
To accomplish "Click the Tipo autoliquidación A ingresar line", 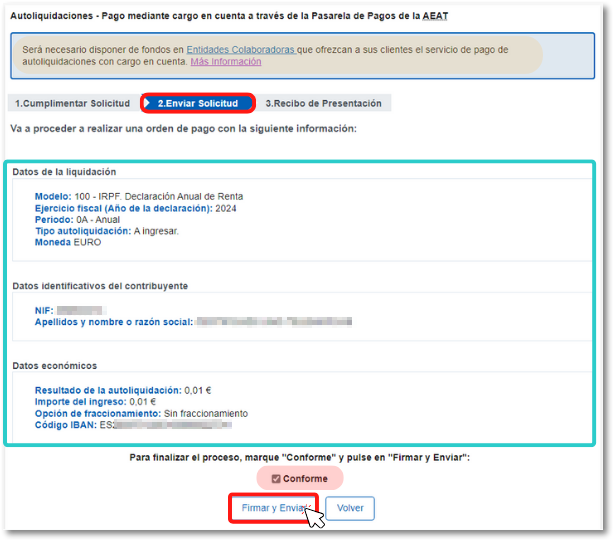I will click(106, 231).
